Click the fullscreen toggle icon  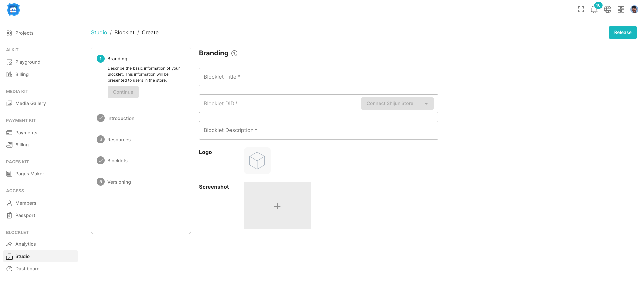pos(581,10)
